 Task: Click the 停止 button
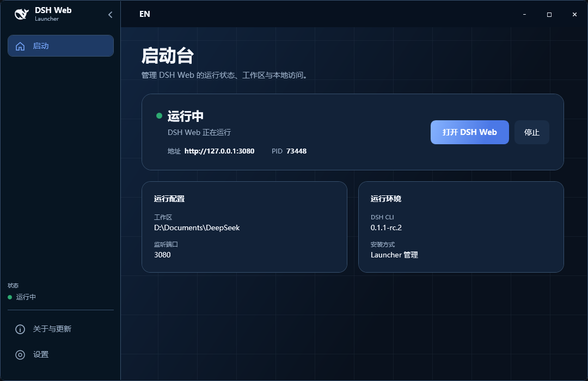tap(532, 132)
